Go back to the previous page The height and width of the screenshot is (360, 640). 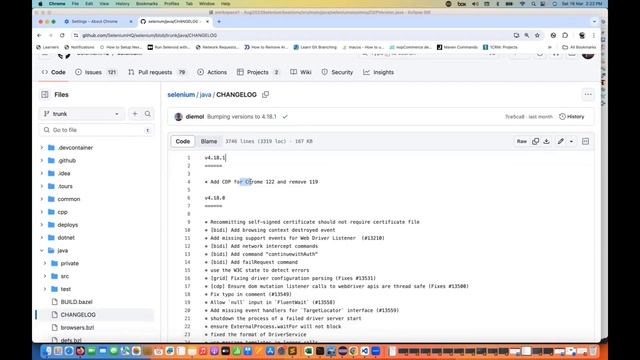coord(39,36)
